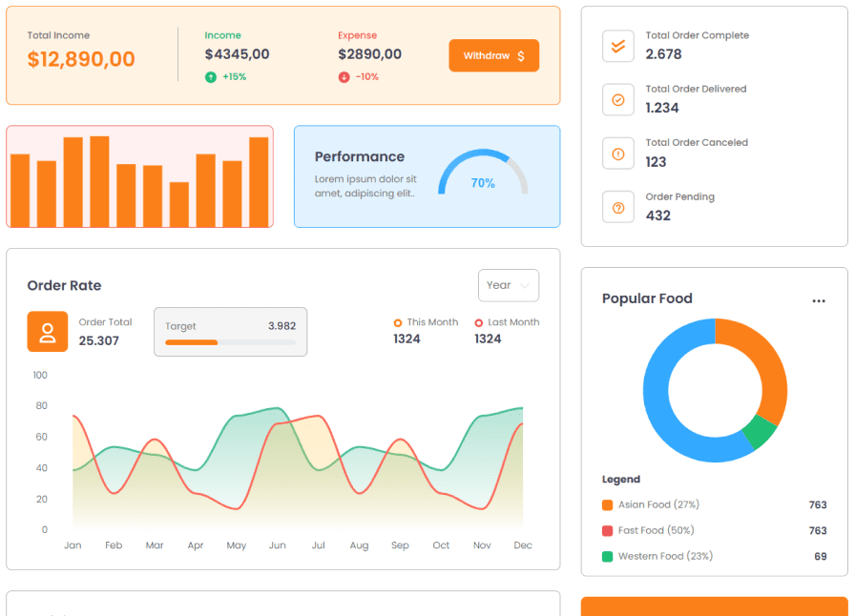
Task: Click the chevron in the Year selector
Action: point(525,286)
